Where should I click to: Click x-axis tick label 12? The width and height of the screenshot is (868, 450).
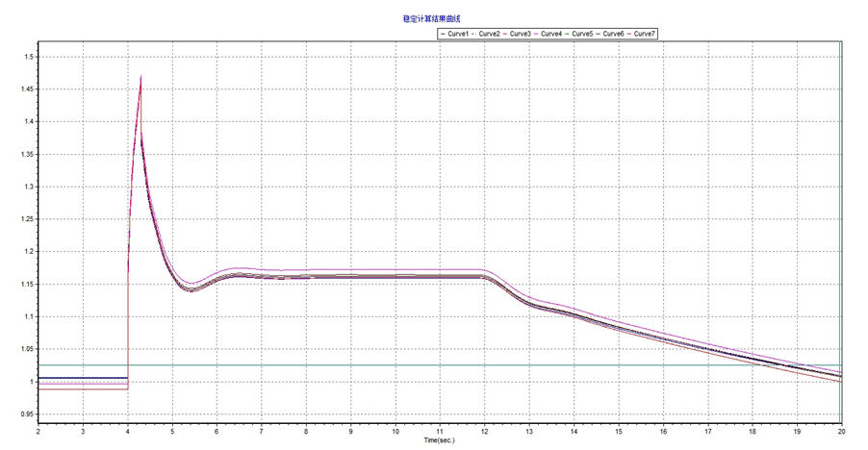(484, 432)
